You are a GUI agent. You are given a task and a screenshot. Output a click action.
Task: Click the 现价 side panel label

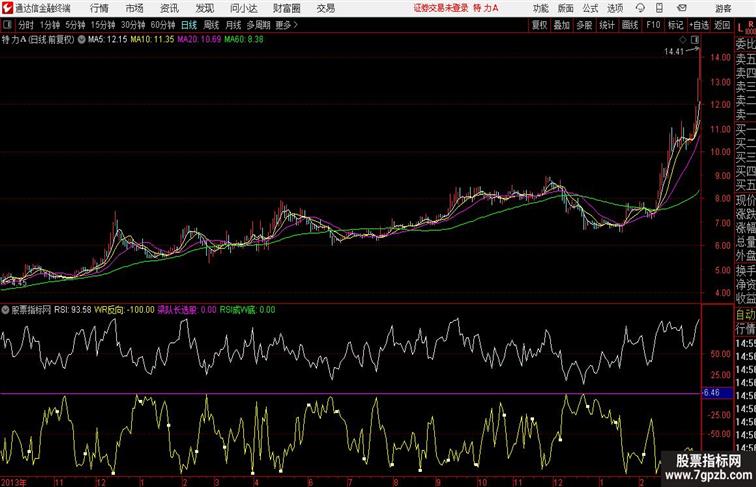pos(745,200)
